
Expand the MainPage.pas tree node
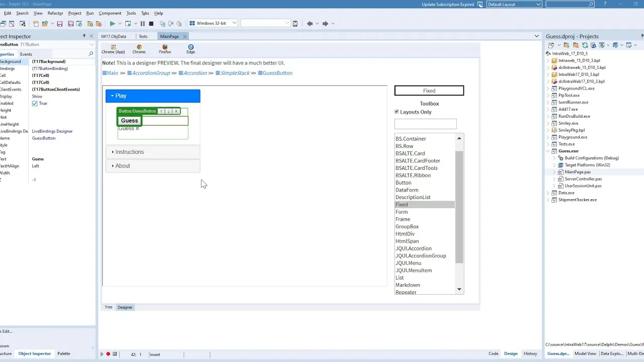554,172
